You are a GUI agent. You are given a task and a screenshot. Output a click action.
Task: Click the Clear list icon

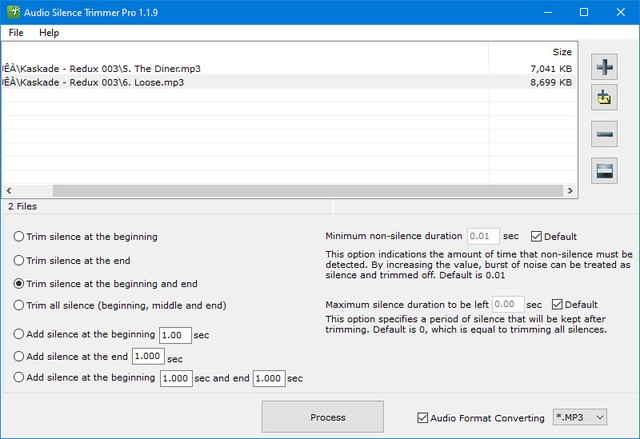click(x=604, y=170)
